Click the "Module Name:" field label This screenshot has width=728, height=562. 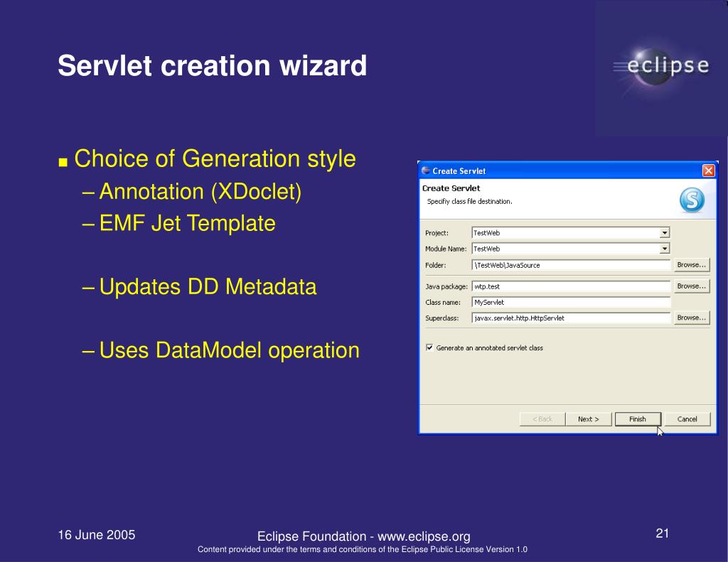click(x=445, y=249)
